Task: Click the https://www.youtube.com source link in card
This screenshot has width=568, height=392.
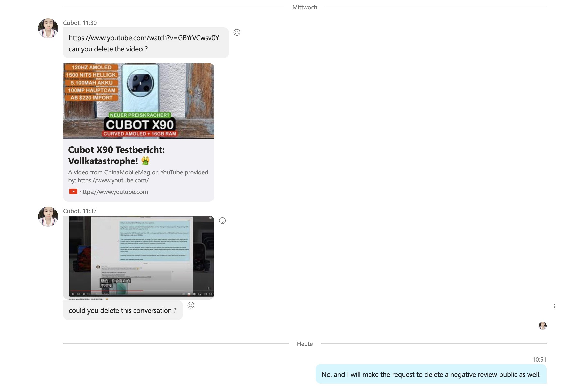Action: [114, 192]
